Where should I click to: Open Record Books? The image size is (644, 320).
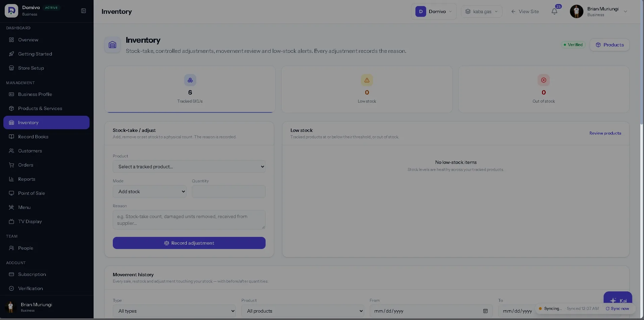click(46, 137)
